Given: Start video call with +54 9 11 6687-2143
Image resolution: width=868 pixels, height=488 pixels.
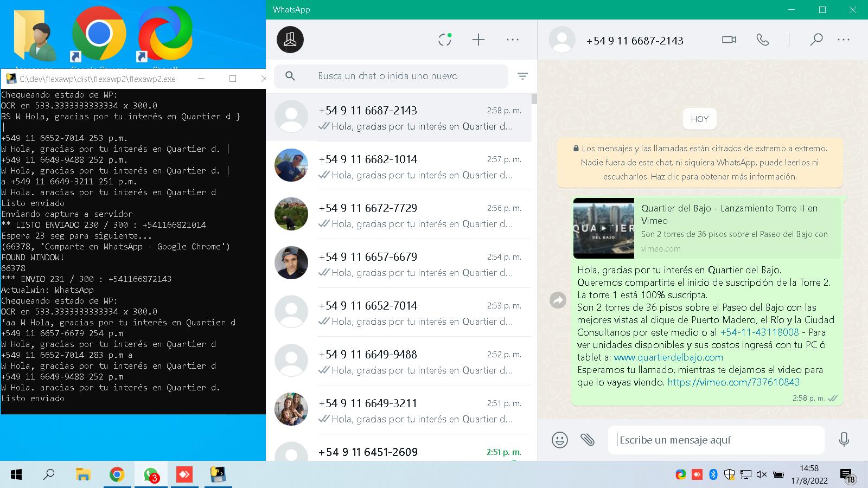Looking at the screenshot, I should pos(729,40).
